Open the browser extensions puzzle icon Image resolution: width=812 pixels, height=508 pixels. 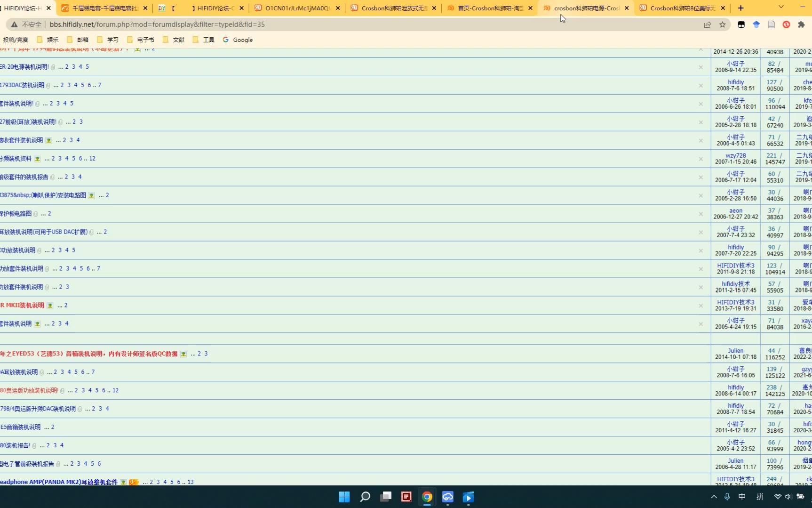tap(801, 24)
